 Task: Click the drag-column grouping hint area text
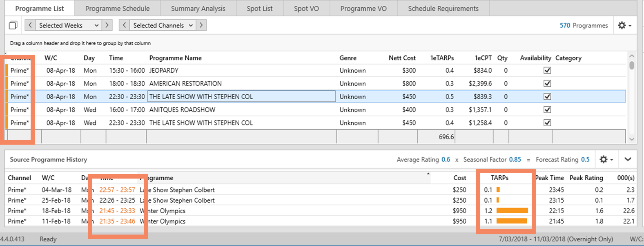tap(80, 43)
